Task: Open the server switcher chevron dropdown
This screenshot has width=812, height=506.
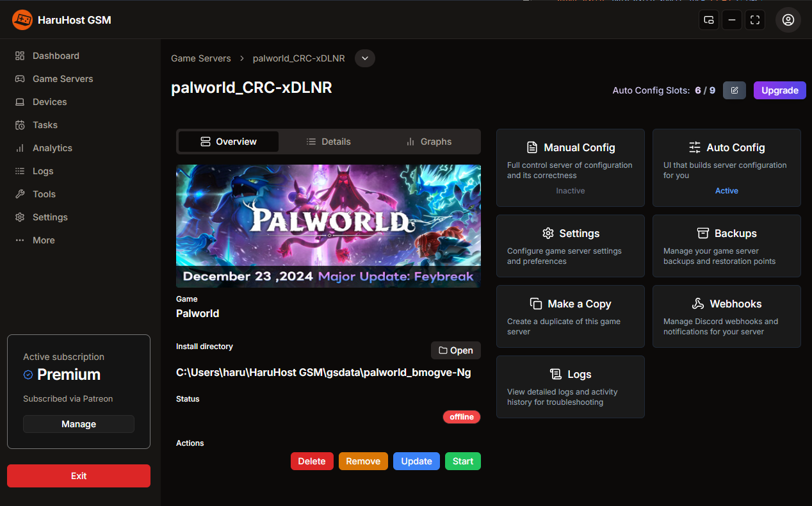Action: (x=365, y=58)
